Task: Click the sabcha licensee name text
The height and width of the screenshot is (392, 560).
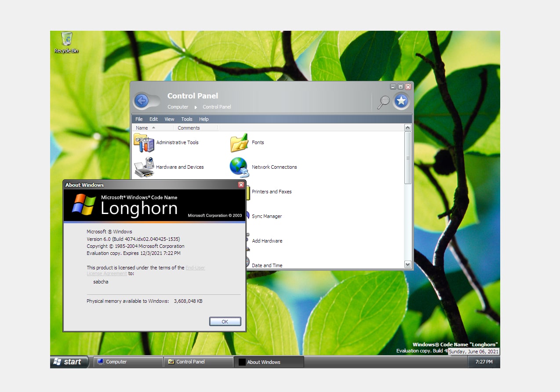Action: tap(101, 282)
